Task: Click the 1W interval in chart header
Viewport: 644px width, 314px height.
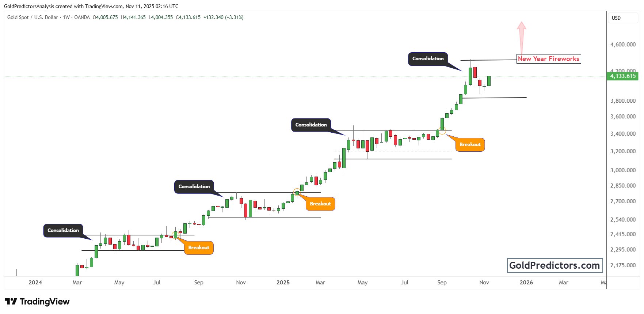Action: tap(66, 17)
